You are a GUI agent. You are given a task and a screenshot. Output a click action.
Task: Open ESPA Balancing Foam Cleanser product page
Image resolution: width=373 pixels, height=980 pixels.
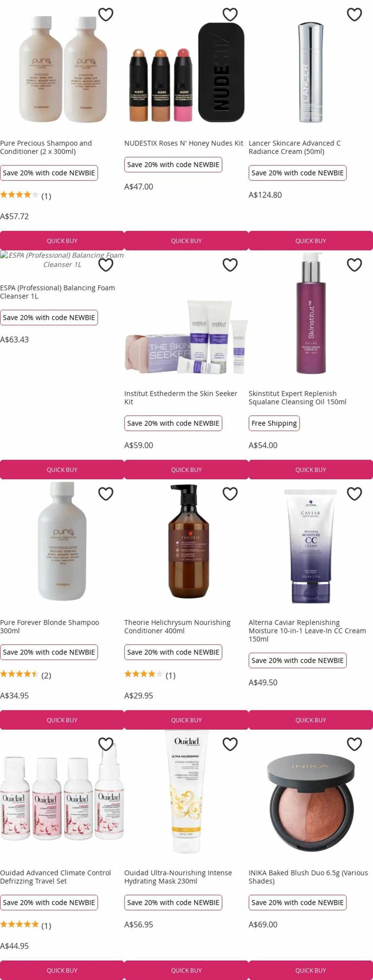[x=58, y=292]
